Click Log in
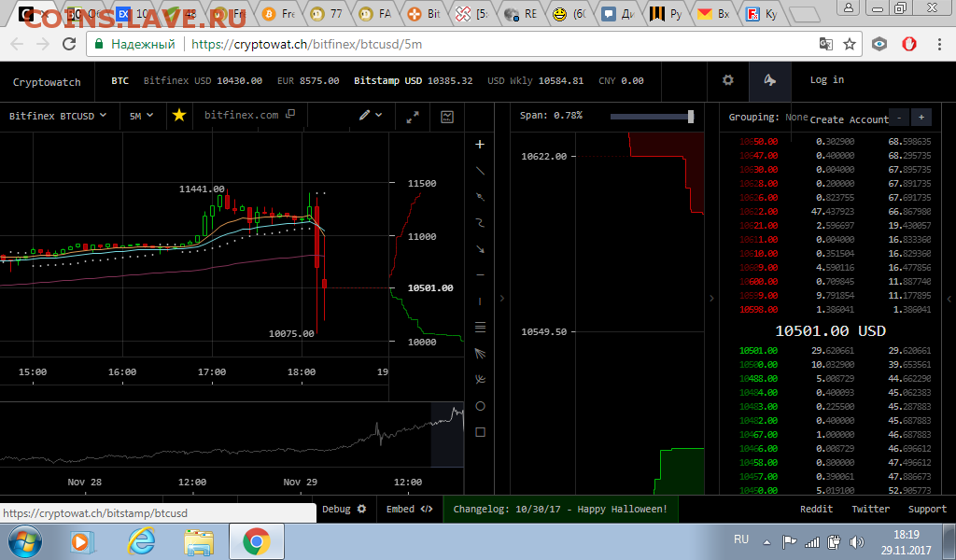The width and height of the screenshot is (956, 560). (827, 80)
